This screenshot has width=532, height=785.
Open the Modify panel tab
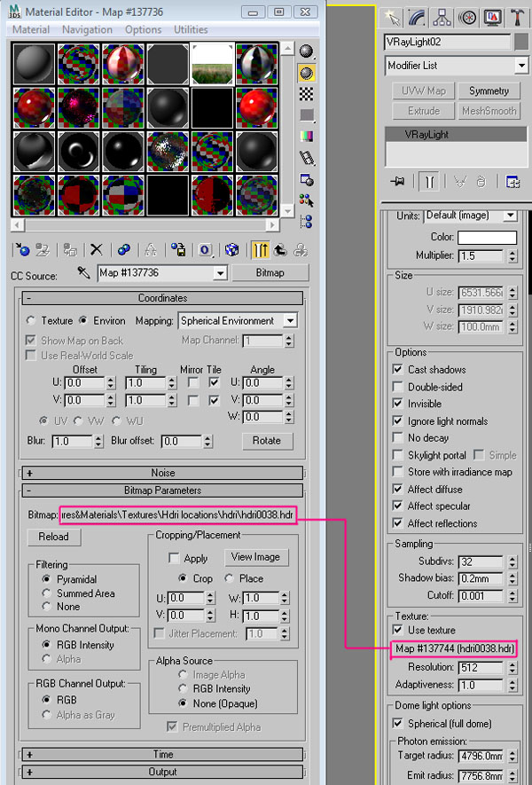(x=417, y=18)
